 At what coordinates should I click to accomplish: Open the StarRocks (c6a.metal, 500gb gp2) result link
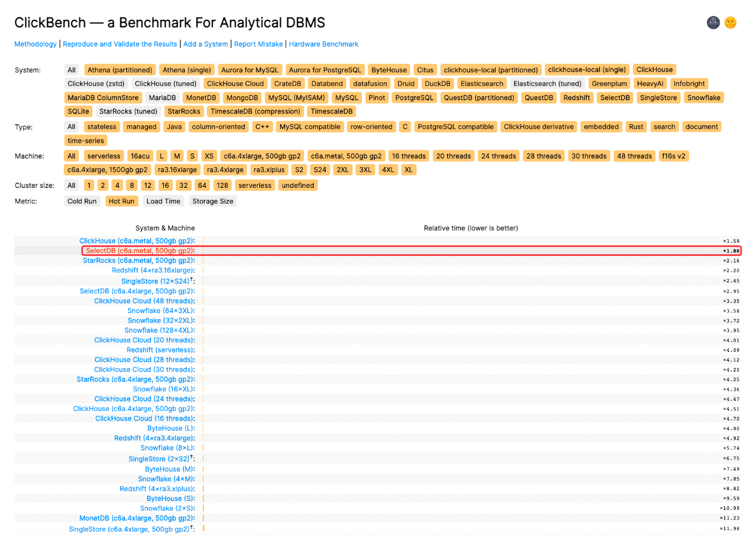click(x=138, y=261)
